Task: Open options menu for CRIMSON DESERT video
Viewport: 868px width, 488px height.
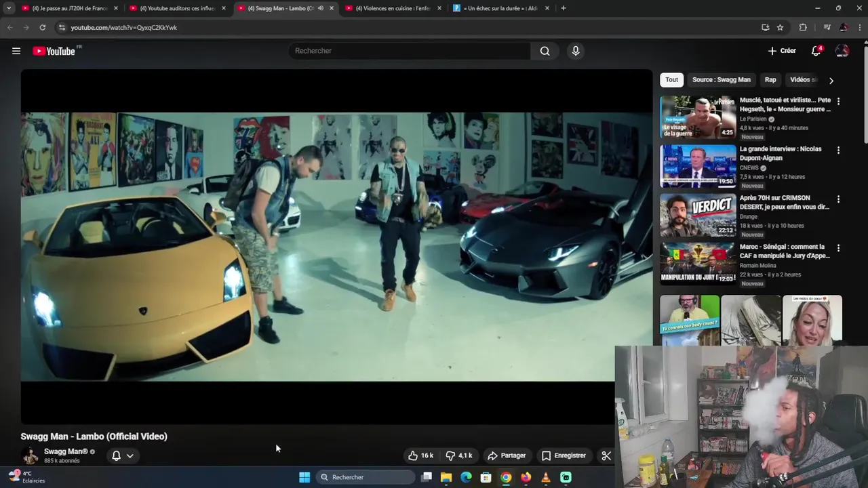Action: [x=838, y=199]
